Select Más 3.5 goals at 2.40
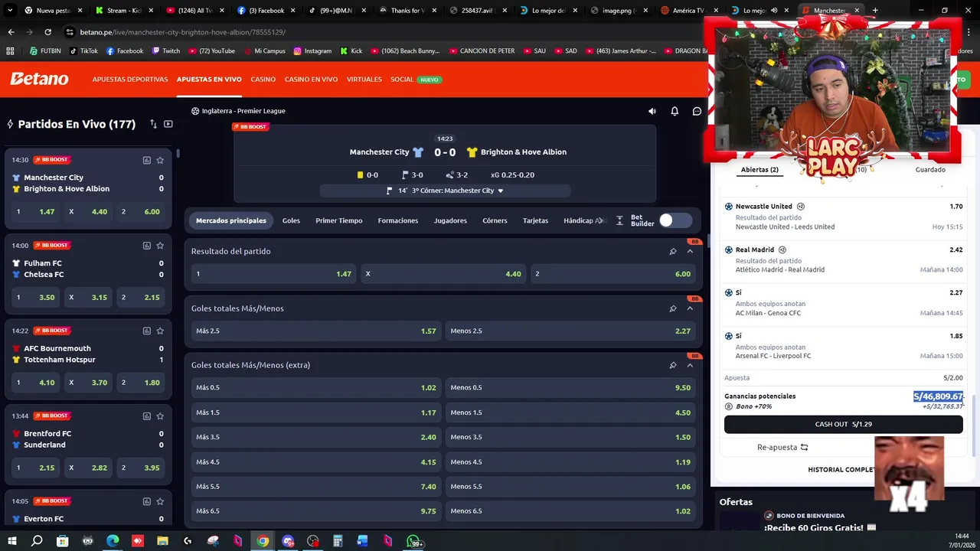Screen dimensions: 980x551 (315, 437)
